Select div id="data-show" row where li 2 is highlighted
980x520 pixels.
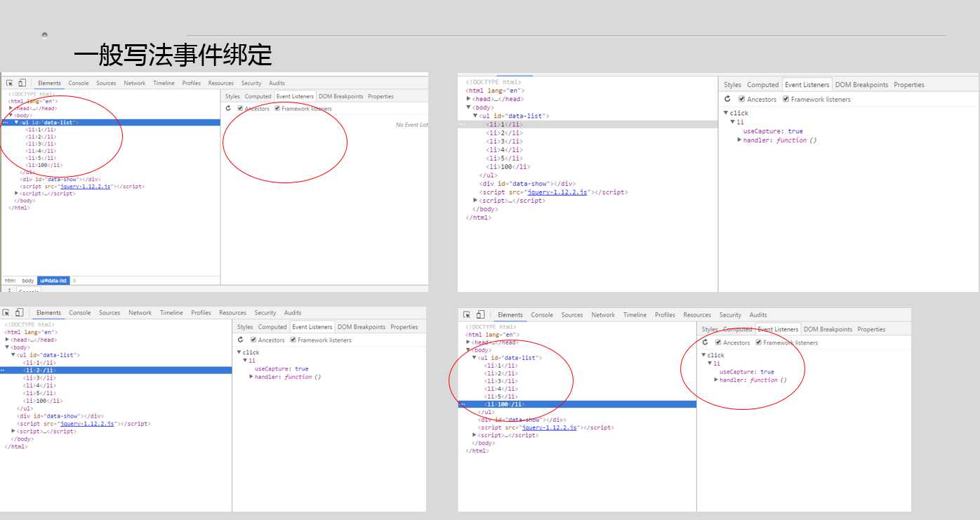[116, 416]
